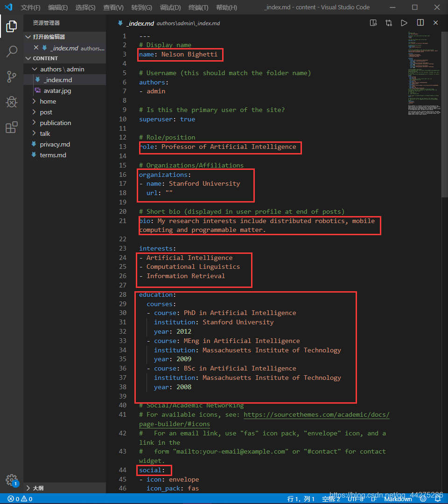Close _index.md in open editors list

(x=36, y=48)
